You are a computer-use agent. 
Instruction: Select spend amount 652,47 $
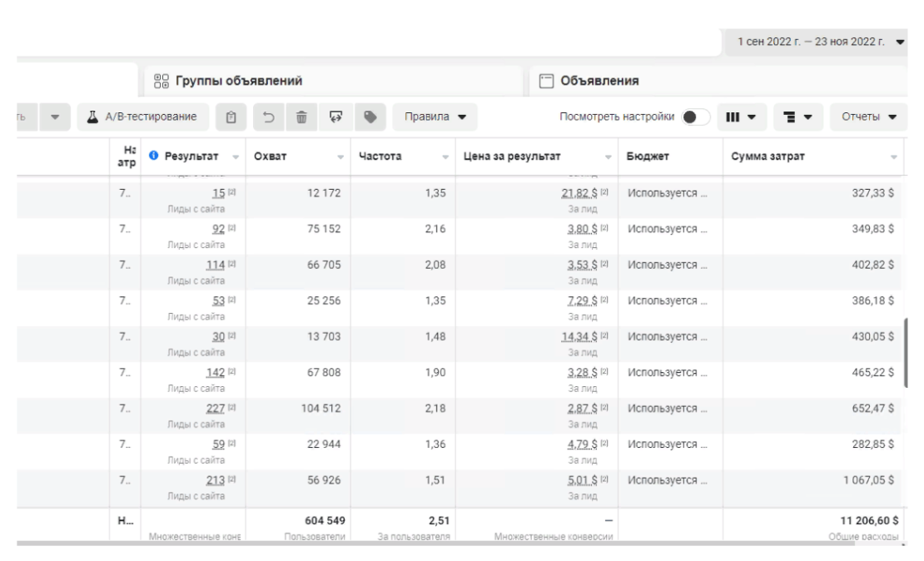click(872, 409)
